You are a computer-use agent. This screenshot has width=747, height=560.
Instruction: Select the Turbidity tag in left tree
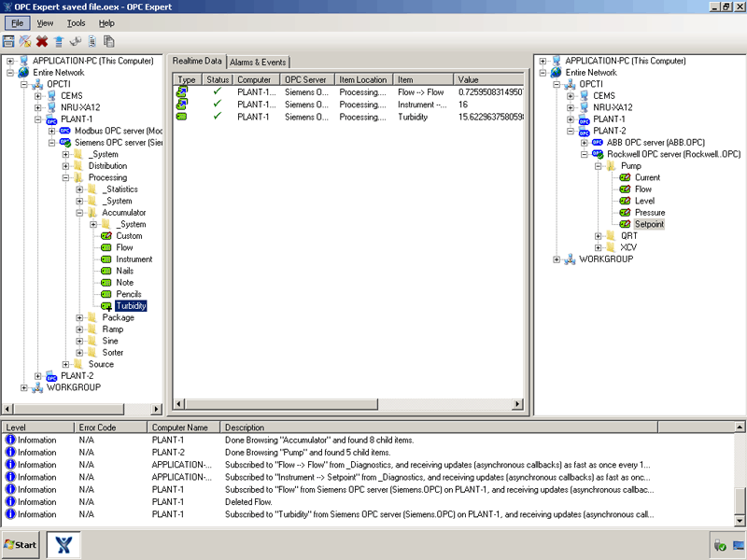click(131, 306)
